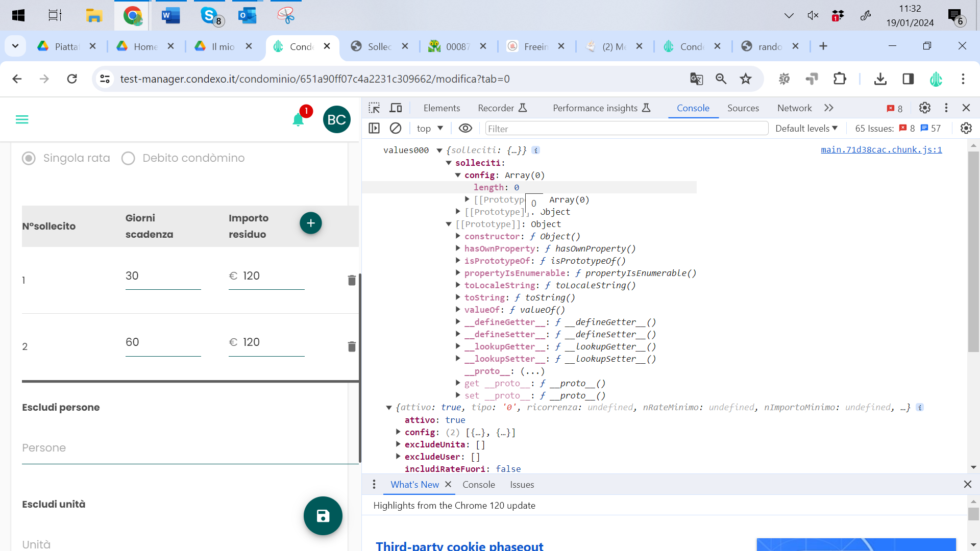Select Debito condòmino radio option
This screenshot has height=551, width=980.
(x=128, y=158)
